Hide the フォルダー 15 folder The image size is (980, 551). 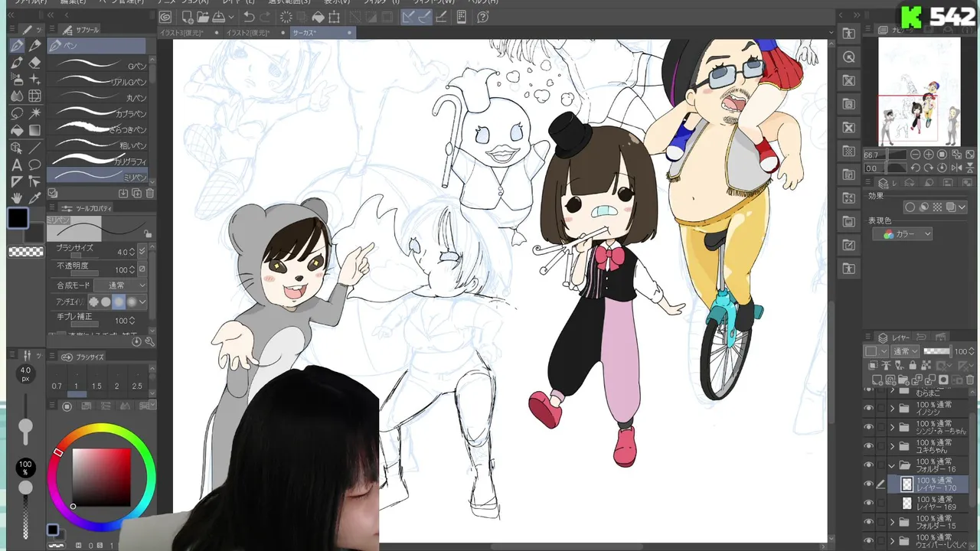tap(868, 523)
